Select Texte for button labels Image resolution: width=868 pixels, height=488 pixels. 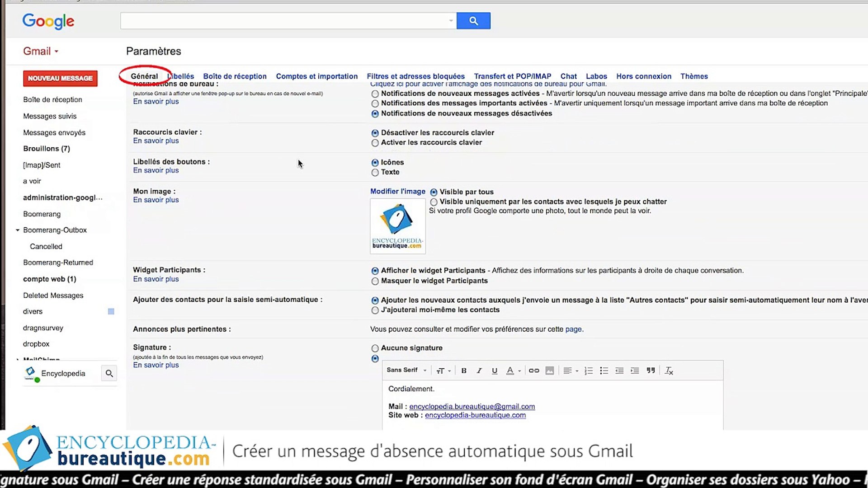pyautogui.click(x=375, y=173)
